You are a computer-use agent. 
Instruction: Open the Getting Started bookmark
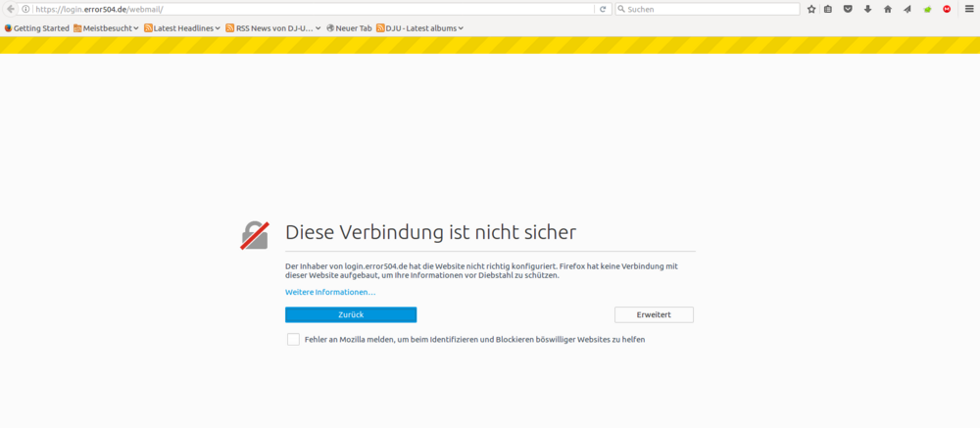click(37, 28)
